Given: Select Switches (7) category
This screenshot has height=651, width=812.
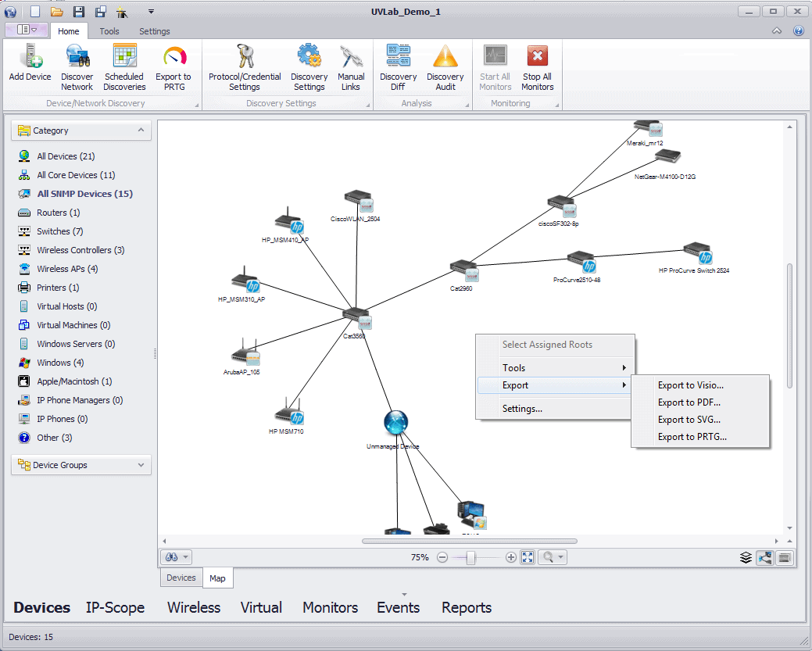Looking at the screenshot, I should 59,231.
